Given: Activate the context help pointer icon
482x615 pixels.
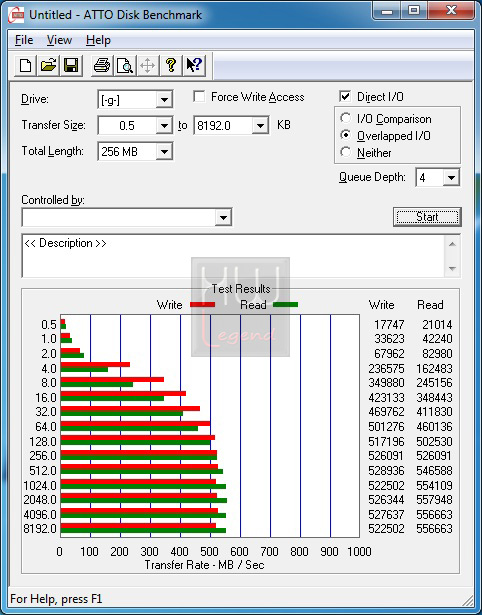Looking at the screenshot, I should click(194, 65).
